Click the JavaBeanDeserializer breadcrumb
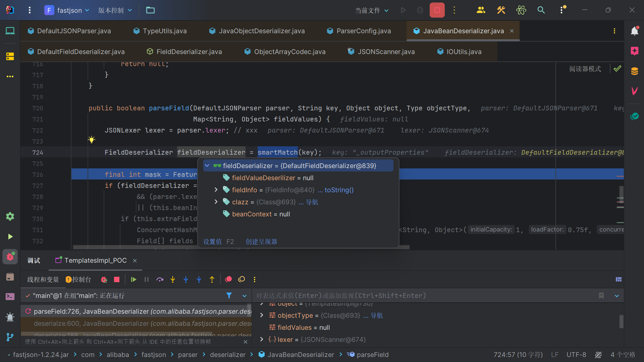The width and height of the screenshot is (644, 362). [297, 355]
